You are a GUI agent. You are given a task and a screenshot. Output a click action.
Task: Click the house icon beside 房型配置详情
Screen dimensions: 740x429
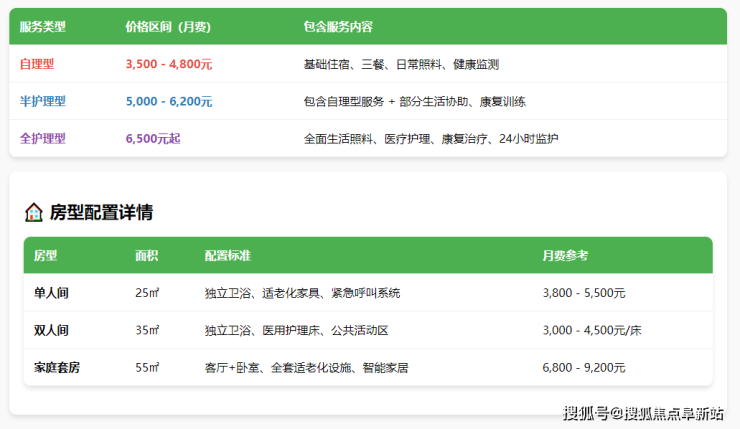[34, 212]
